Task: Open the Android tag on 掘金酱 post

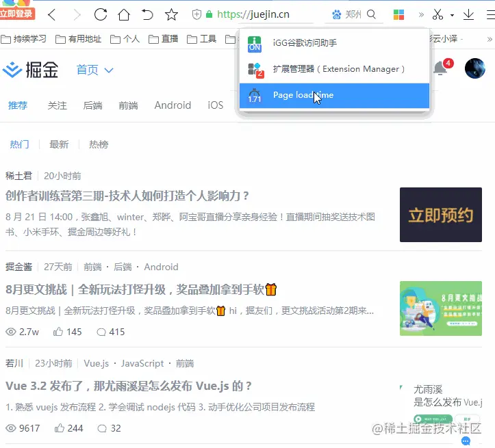Action: (161, 267)
